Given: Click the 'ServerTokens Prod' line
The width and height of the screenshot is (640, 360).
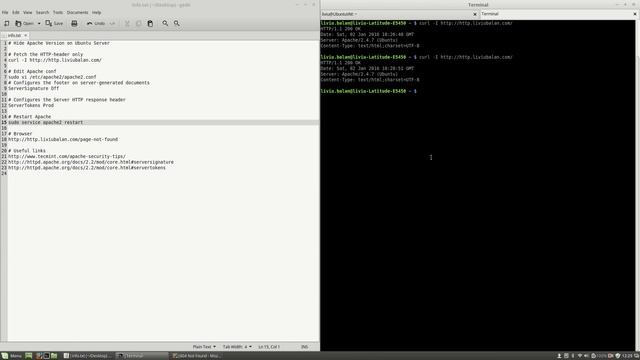Looking at the screenshot, I should click(x=31, y=105).
